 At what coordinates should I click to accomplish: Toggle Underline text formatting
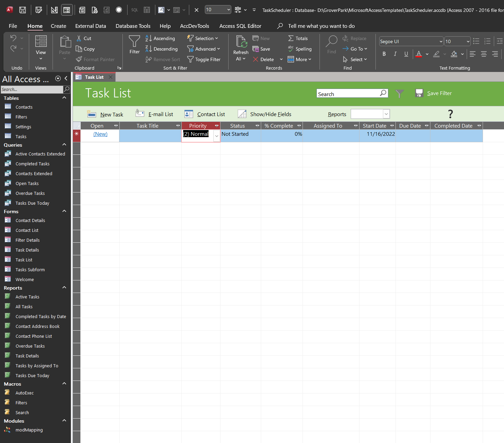pyautogui.click(x=406, y=54)
